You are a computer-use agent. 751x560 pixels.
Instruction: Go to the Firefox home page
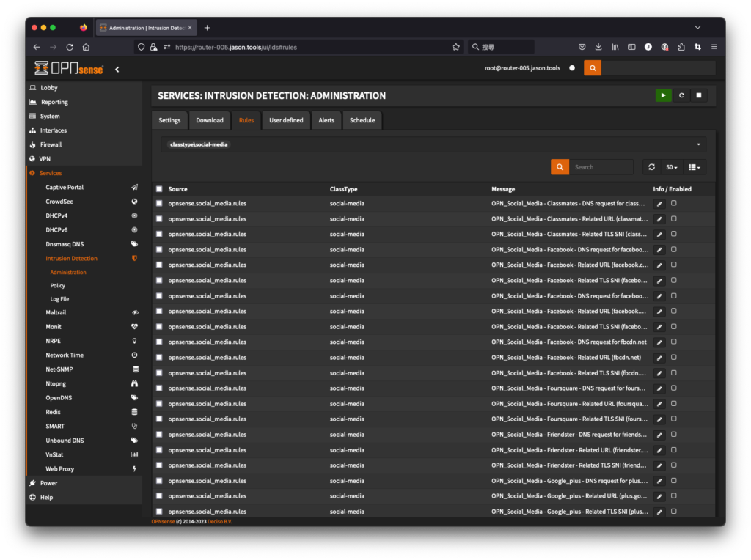point(87,47)
